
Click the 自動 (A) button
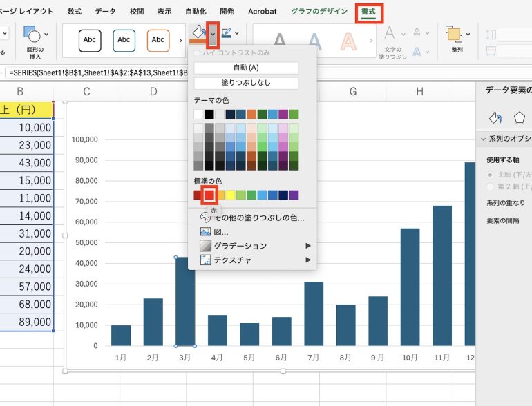246,68
